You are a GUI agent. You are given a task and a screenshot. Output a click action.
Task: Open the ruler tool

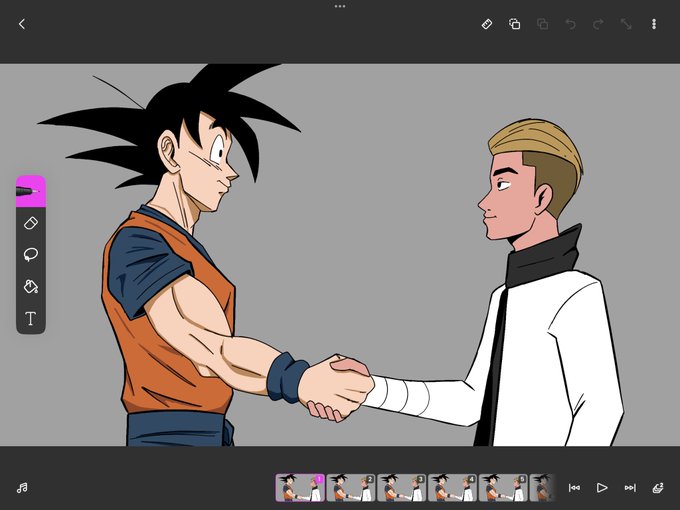click(487, 24)
